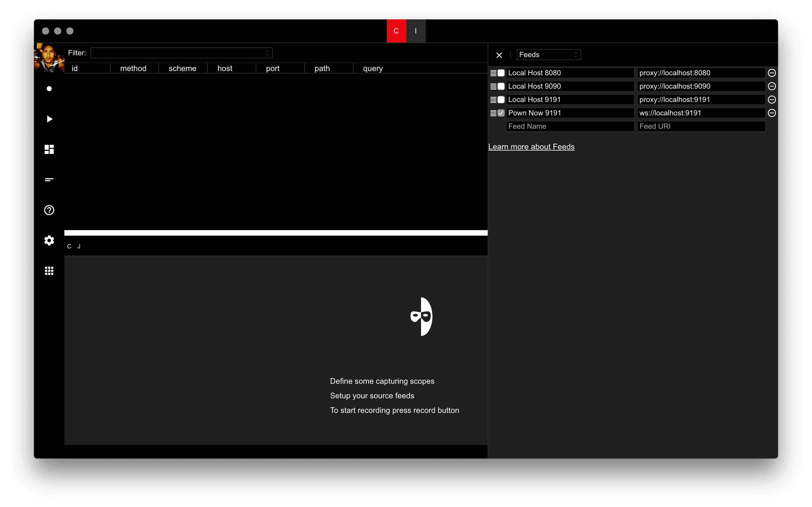
Task: Click drag handle of Local Host 9090 row
Action: 493,86
